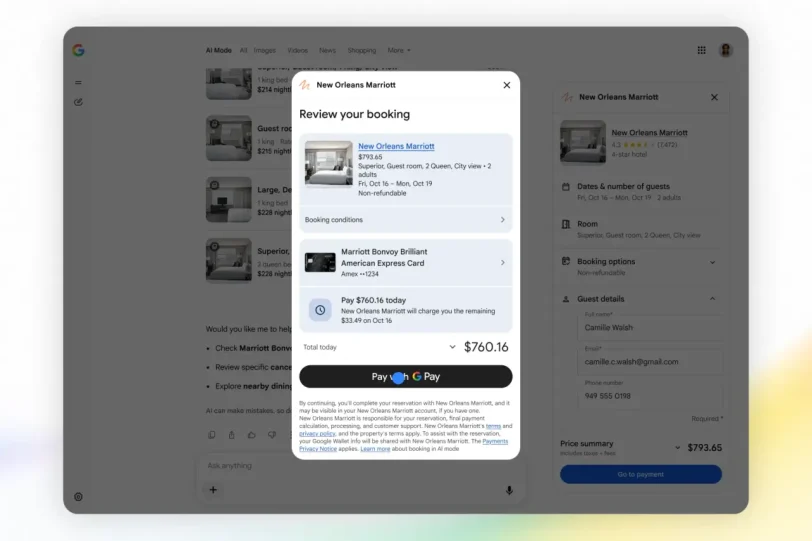The height and width of the screenshot is (541, 812).
Task: Switch to the News tab
Action: tap(327, 50)
